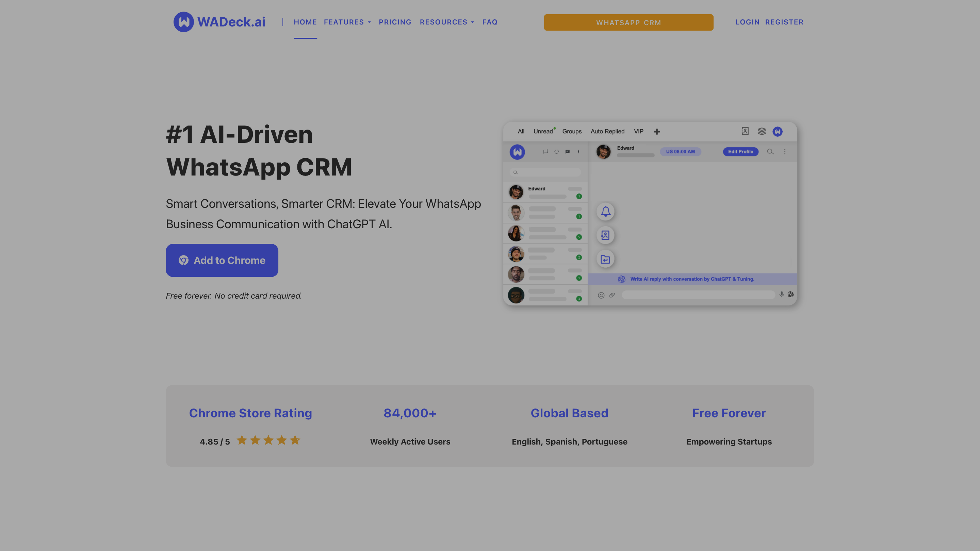This screenshot has width=980, height=551.
Task: Click the layers stack icon in mockup
Action: 761,131
